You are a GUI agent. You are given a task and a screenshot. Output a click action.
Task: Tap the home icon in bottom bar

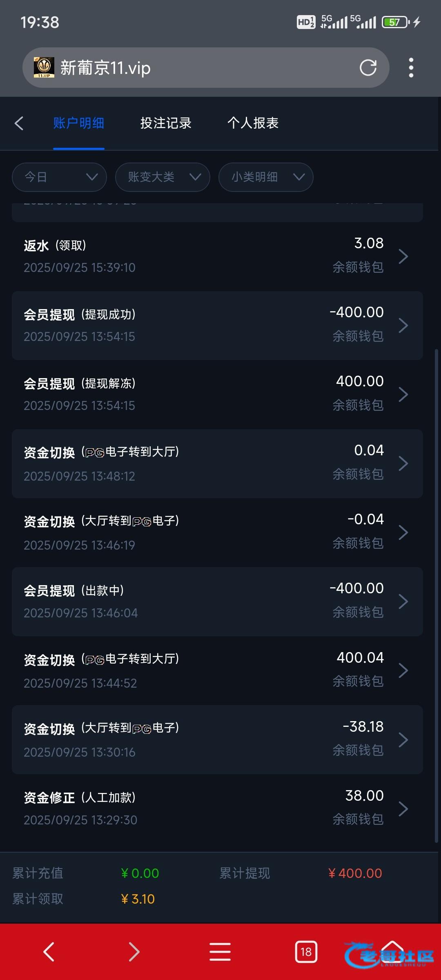point(392,951)
